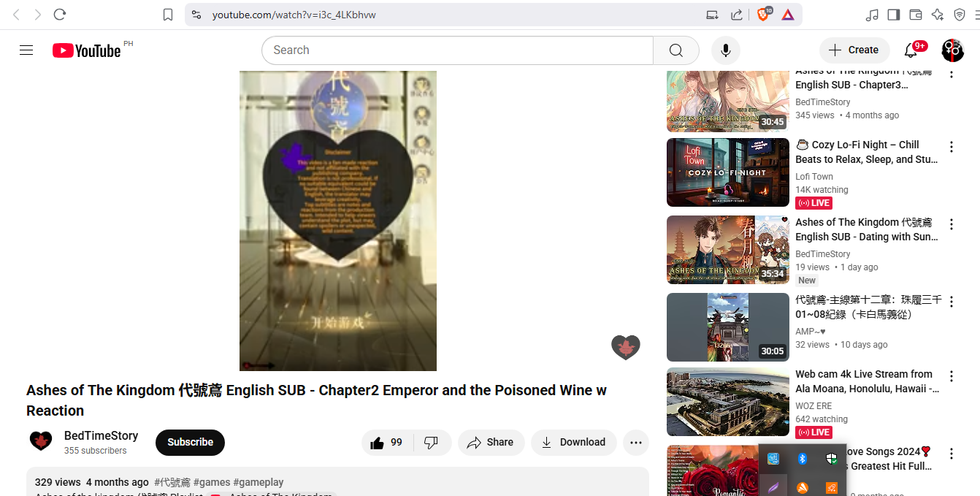Open Ashes of The Kingdom Chapter3 thumbnail
The height and width of the screenshot is (496, 980).
pyautogui.click(x=728, y=101)
